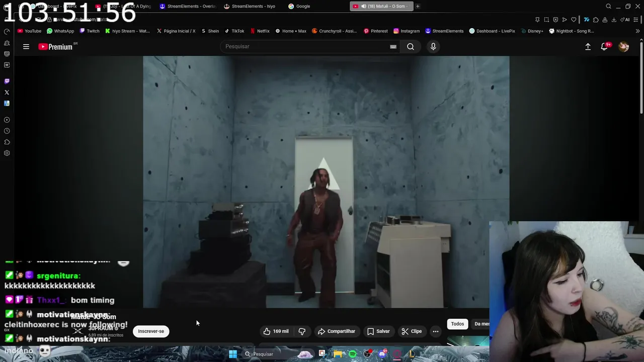Open League of Legends from the taskbar
The height and width of the screenshot is (362, 644).
pos(412,354)
